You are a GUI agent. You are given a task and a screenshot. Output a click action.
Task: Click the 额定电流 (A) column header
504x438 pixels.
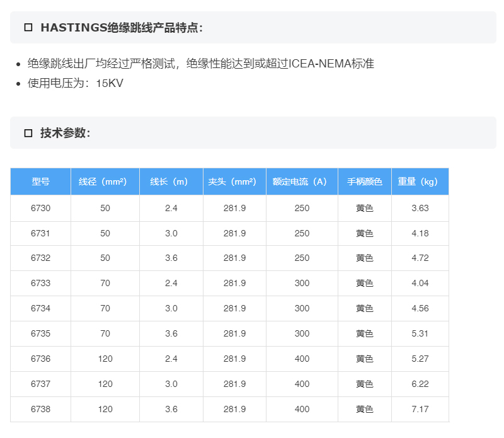[x=302, y=182]
